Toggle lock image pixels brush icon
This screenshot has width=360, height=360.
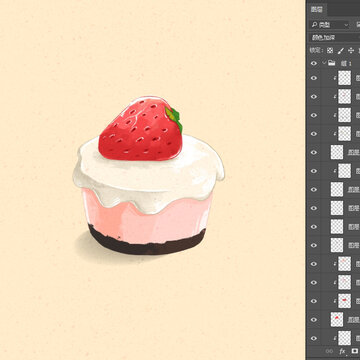point(341,51)
